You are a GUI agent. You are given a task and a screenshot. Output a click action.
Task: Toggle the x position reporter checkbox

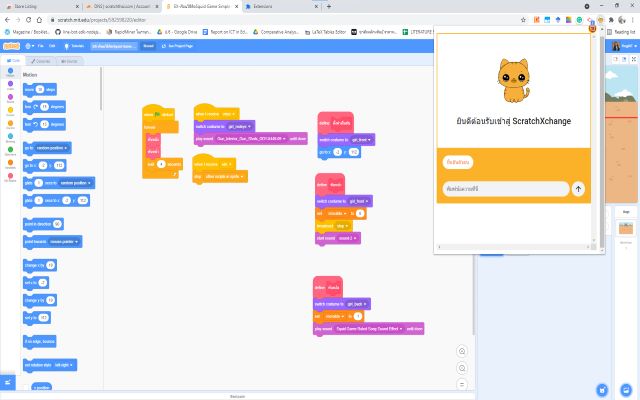coord(26,387)
